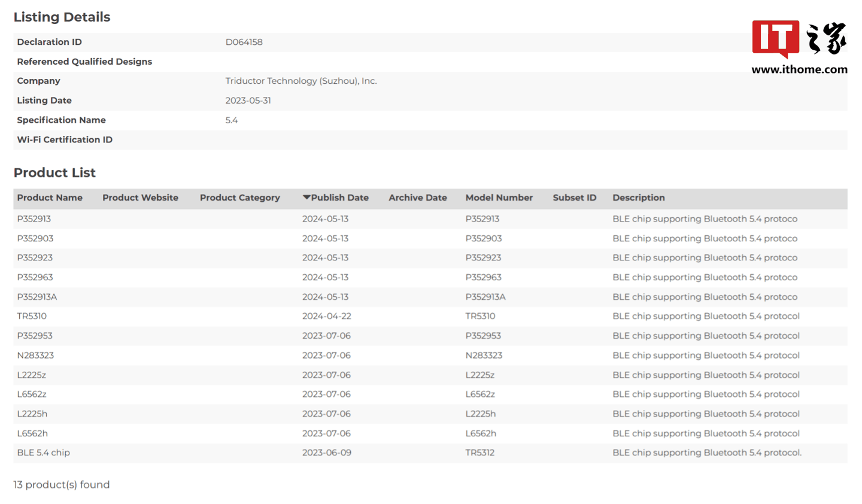Click the 2023-06-09 publish date cell

(x=326, y=453)
